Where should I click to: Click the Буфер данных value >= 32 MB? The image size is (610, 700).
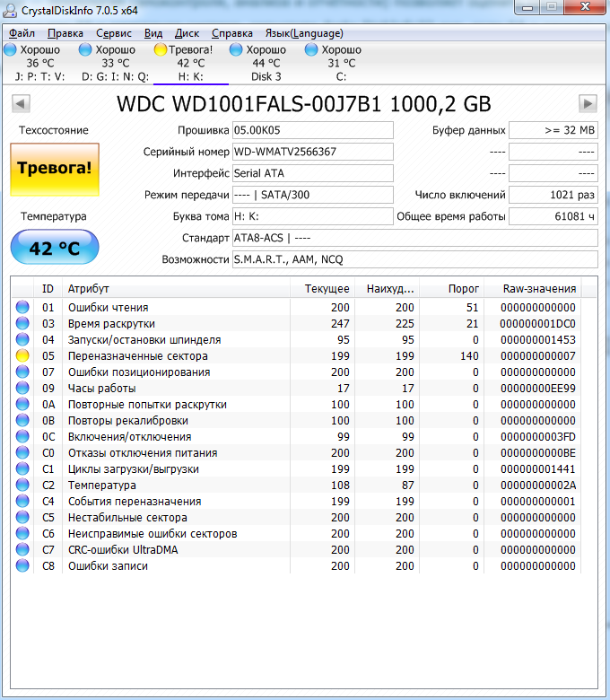553,130
